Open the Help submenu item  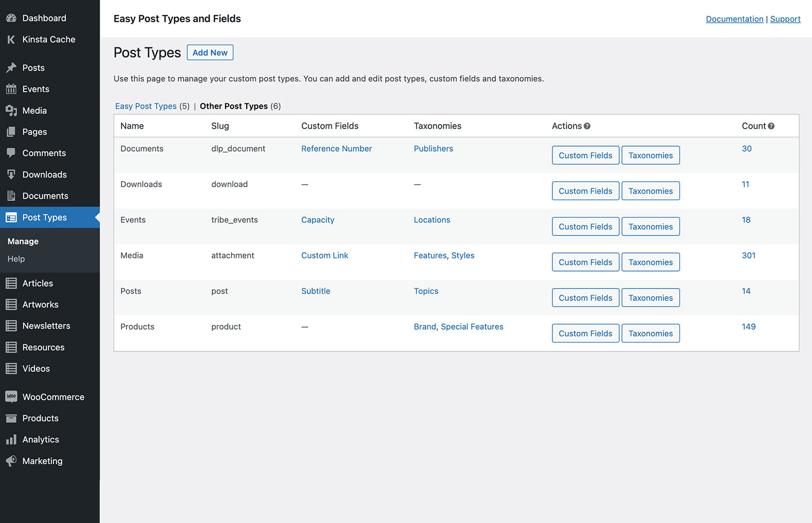pos(16,259)
